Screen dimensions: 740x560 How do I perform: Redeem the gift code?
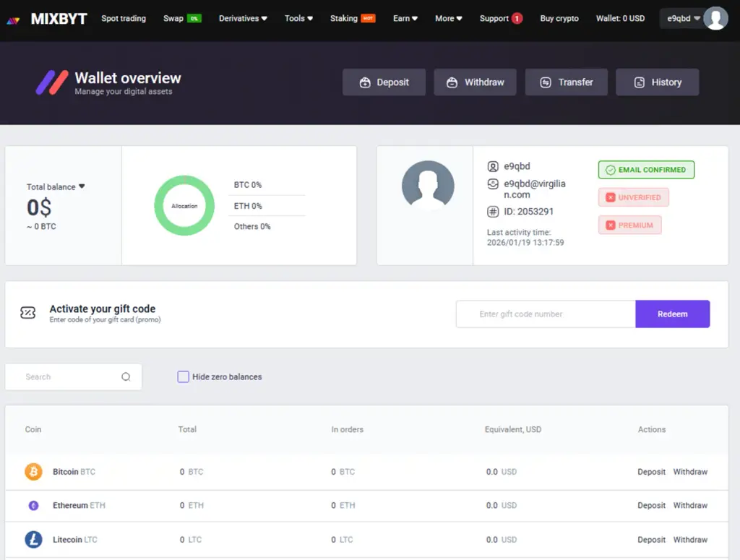click(x=673, y=314)
